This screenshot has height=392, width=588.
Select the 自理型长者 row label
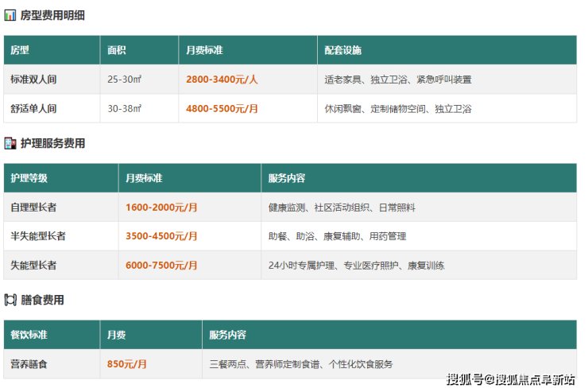click(33, 208)
